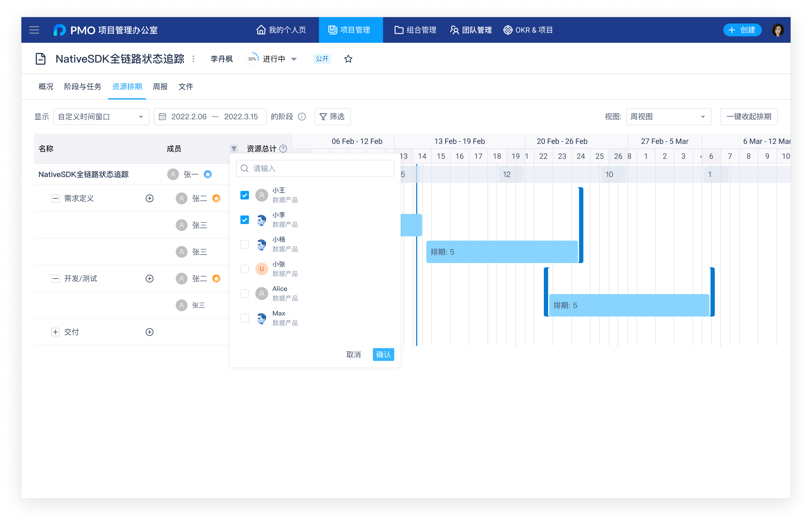Screen dimensions: 812x524
Task: Click the member search input field
Action: click(x=315, y=168)
